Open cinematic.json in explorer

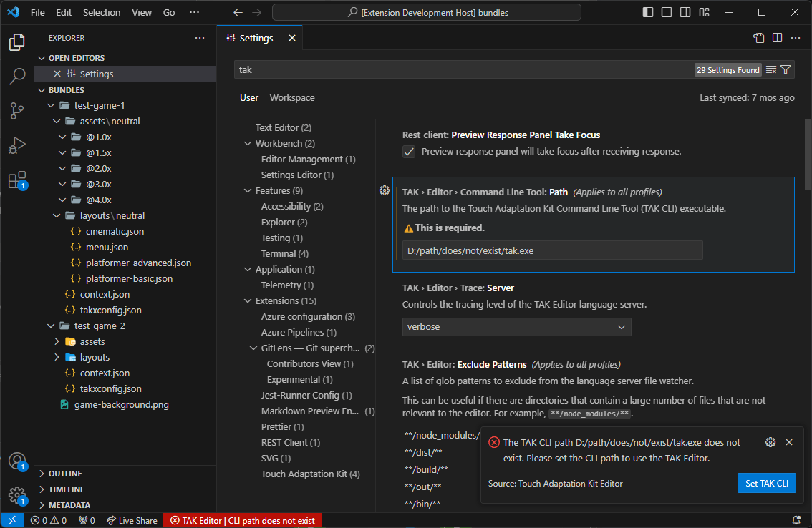click(125, 231)
